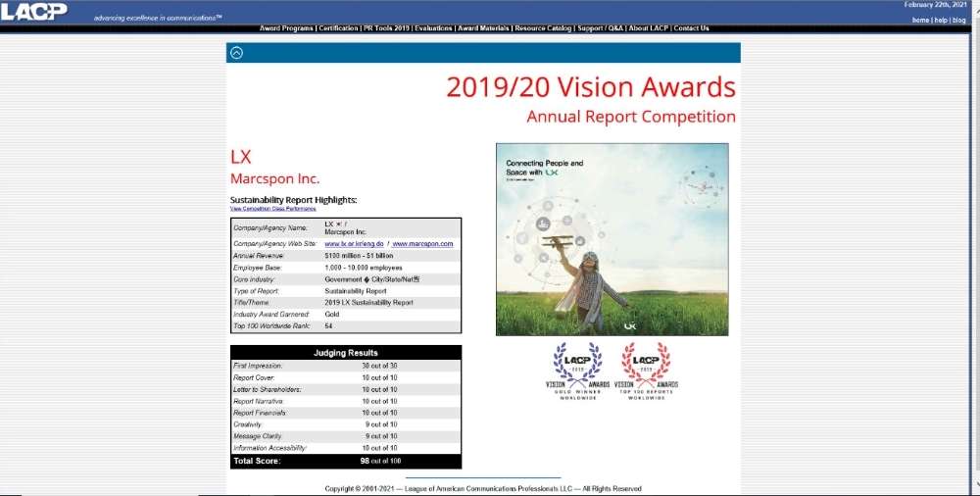The image size is (980, 496).
Task: Select the Industry Award Garnered value Gold
Action: tap(332, 315)
